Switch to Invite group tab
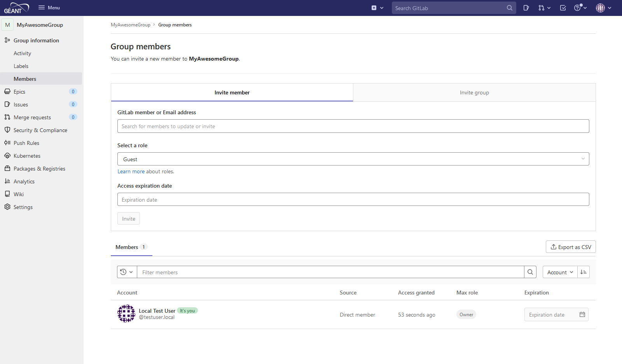 474,92
